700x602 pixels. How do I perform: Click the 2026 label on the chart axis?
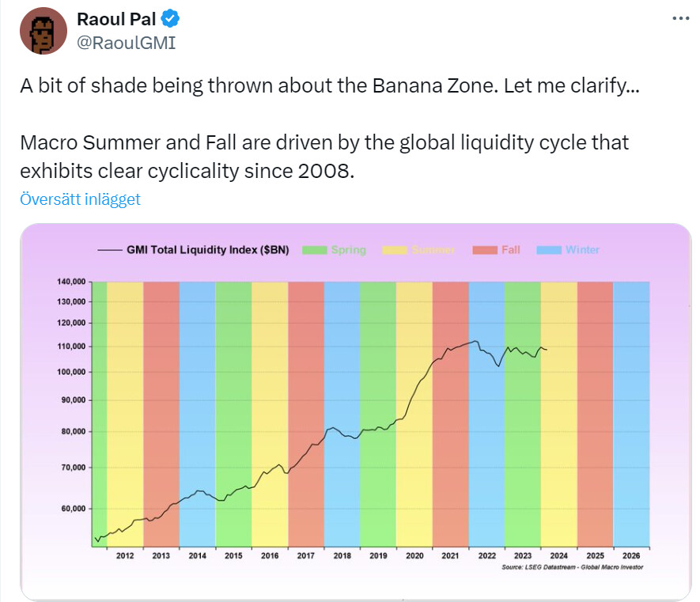pos(631,556)
